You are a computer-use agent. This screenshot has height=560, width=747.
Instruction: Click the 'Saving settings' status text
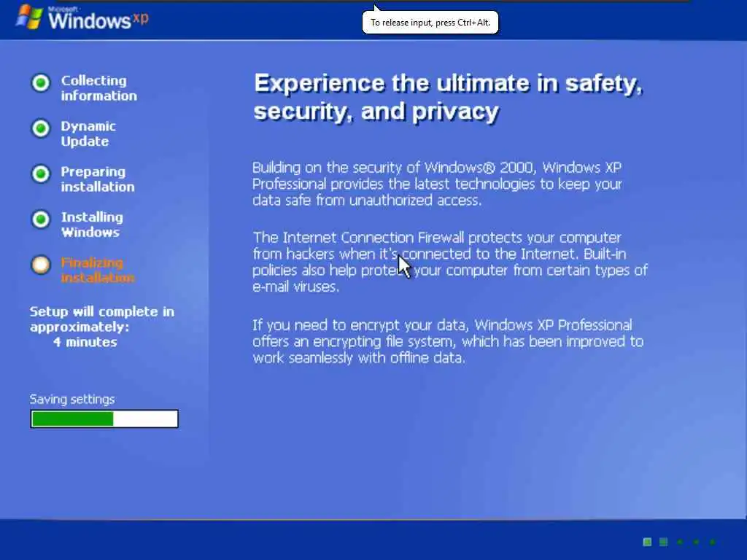coord(72,399)
